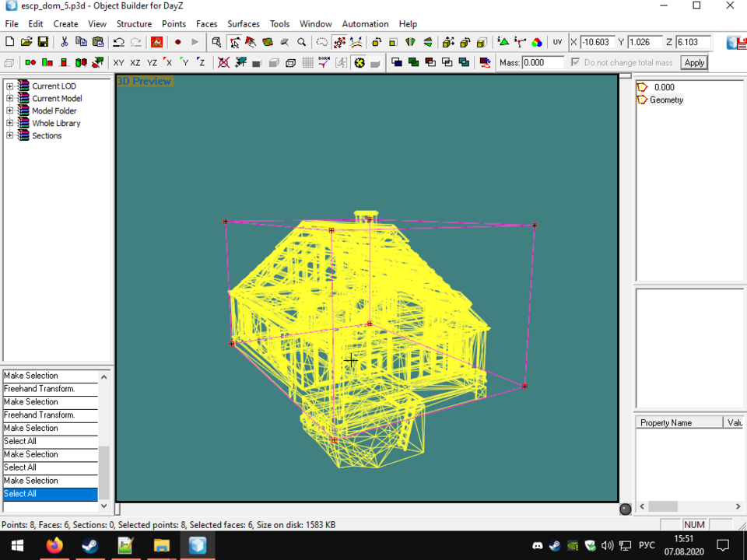Select the Geometry LOD entry
Screen dimensions: 747x560
point(667,100)
